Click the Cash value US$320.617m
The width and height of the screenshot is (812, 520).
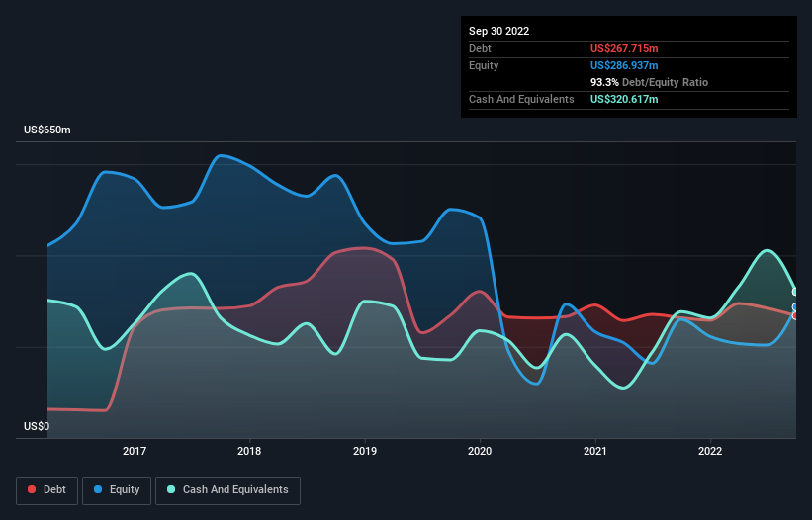click(624, 99)
